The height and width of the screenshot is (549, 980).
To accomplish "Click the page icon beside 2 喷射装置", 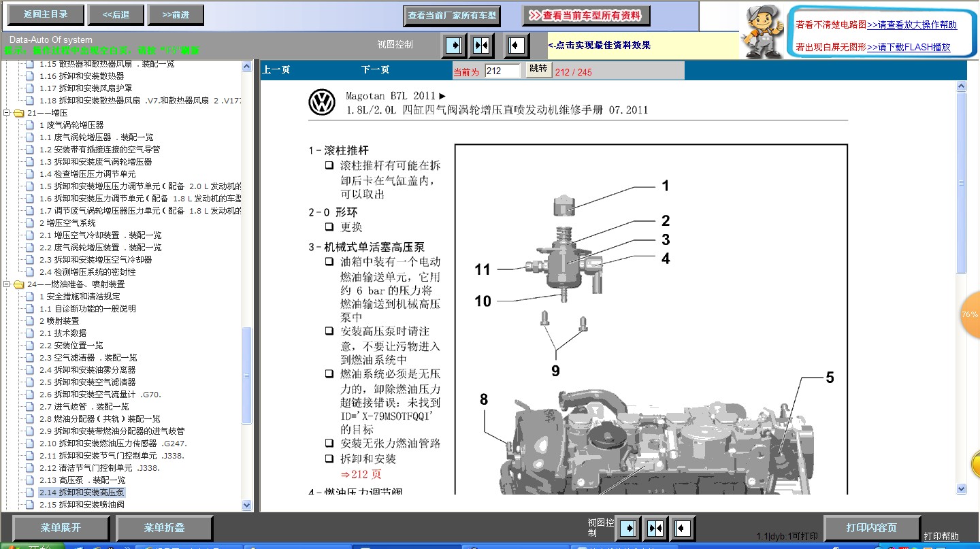I will click(29, 321).
